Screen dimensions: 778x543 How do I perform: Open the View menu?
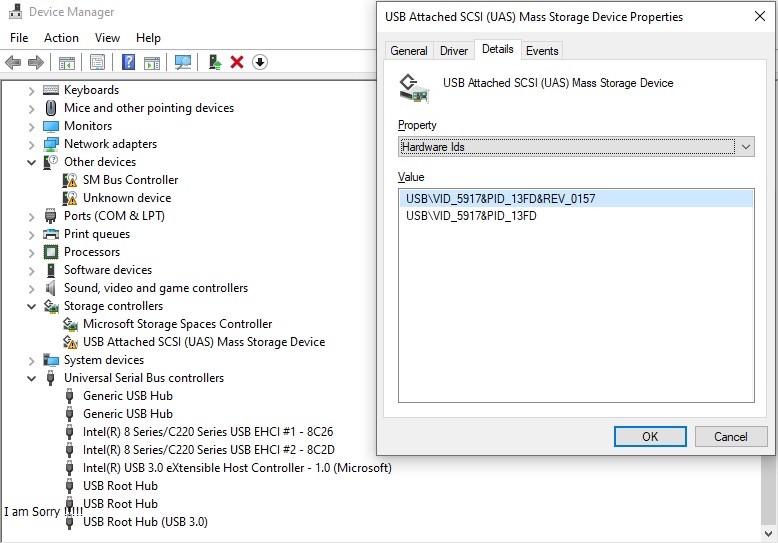tap(107, 38)
